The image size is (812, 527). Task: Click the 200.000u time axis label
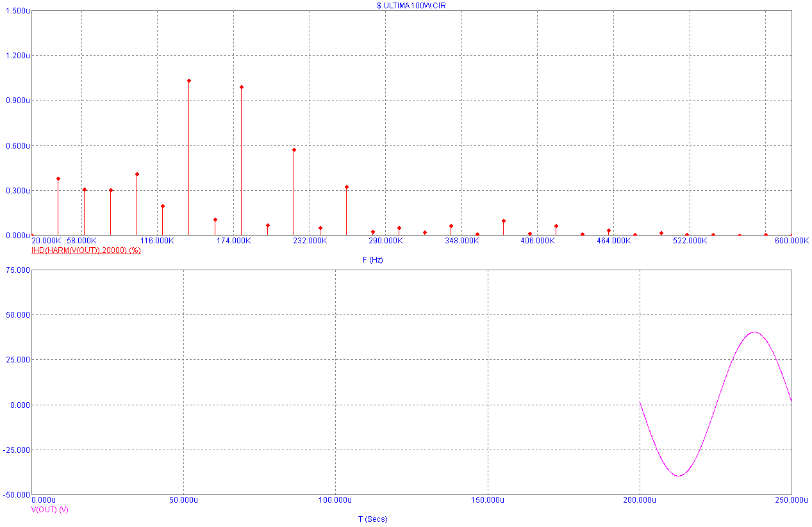(x=640, y=499)
